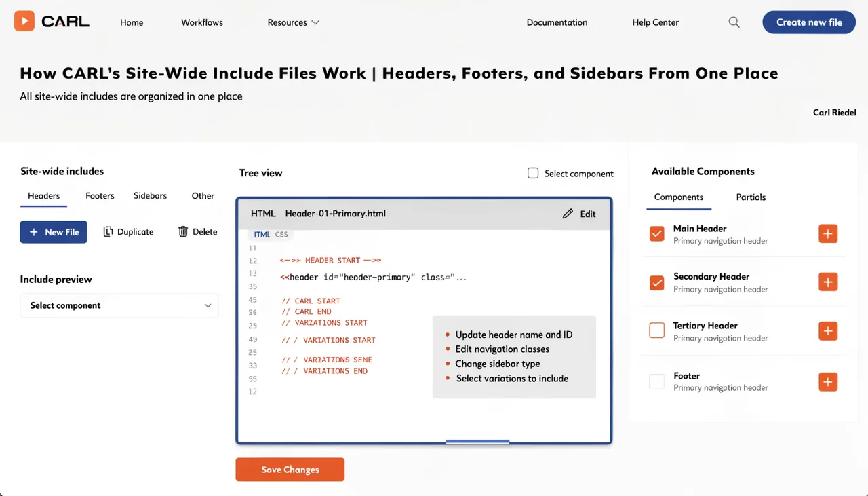Click the Delete trash icon
The height and width of the screenshot is (496, 868).
[183, 232]
